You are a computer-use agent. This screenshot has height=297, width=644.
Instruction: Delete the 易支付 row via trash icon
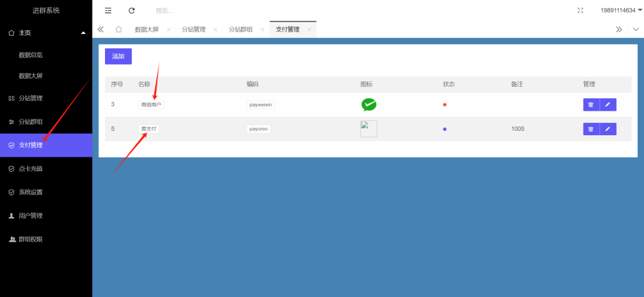(x=591, y=129)
